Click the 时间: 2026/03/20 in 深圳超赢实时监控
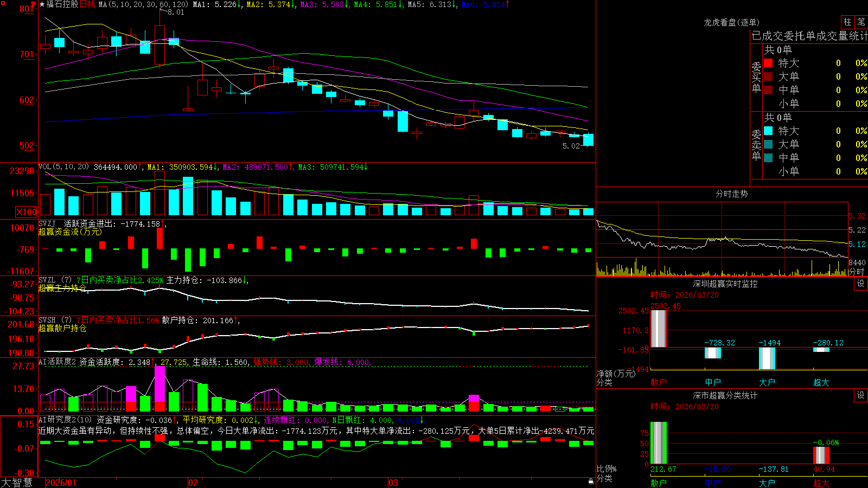The width and height of the screenshot is (868, 488). [685, 295]
